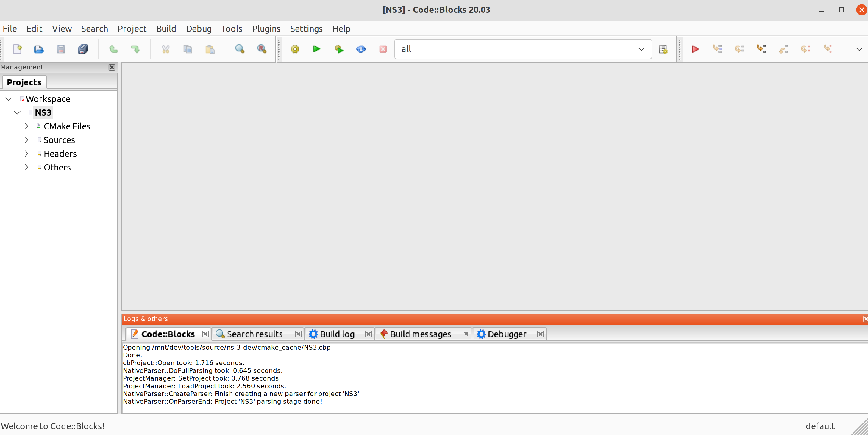Click the Rebuild icon
This screenshot has width=868, height=435.
[361, 49]
